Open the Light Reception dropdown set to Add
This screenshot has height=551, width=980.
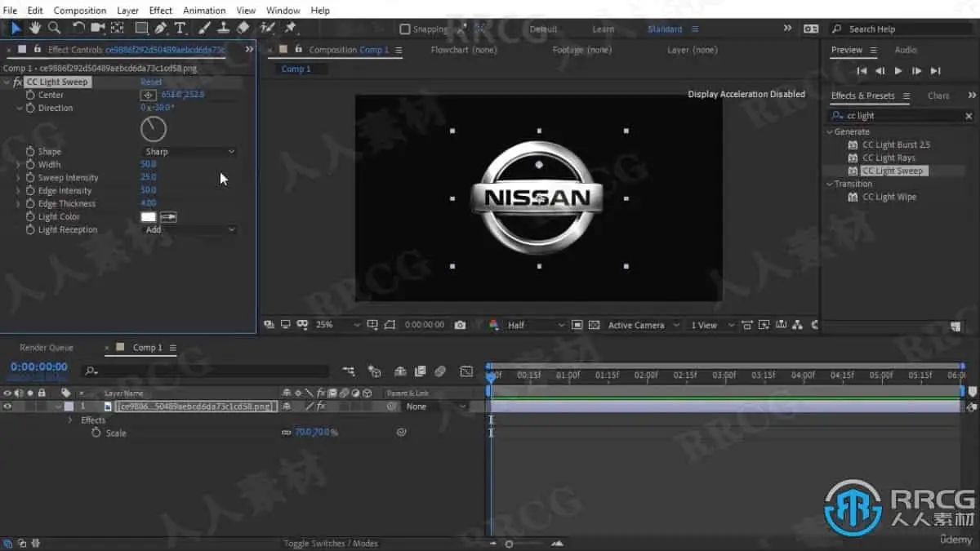(x=189, y=229)
